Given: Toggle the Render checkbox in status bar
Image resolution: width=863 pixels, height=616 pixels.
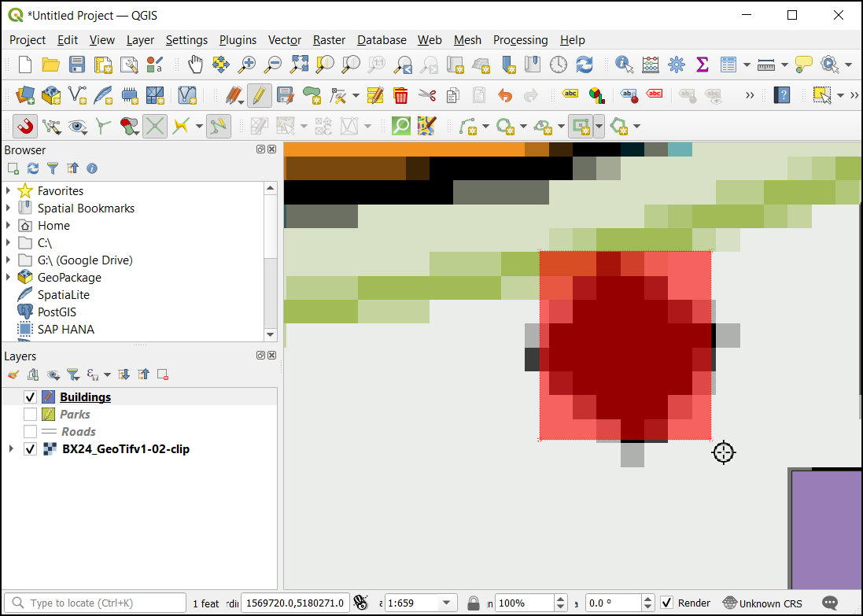Looking at the screenshot, I should [667, 603].
